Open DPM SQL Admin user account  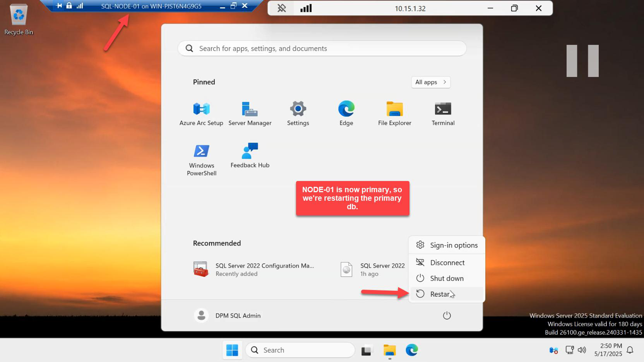[x=228, y=316]
